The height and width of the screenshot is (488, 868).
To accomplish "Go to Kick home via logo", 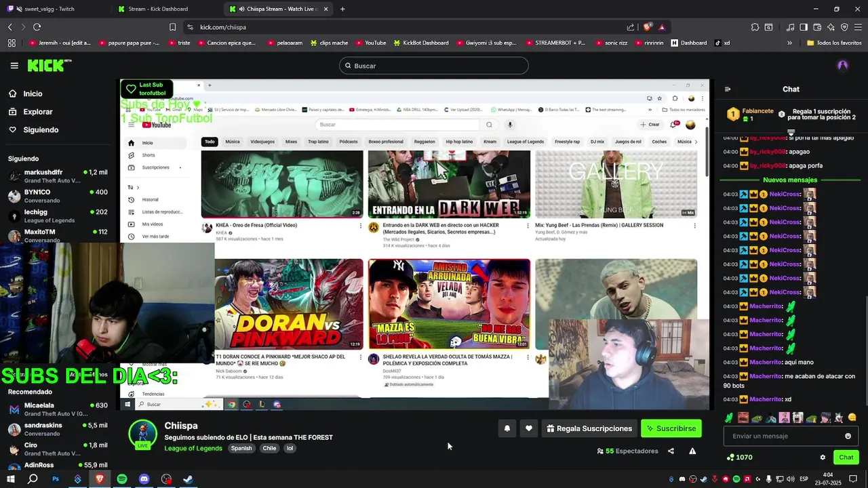I will (49, 66).
